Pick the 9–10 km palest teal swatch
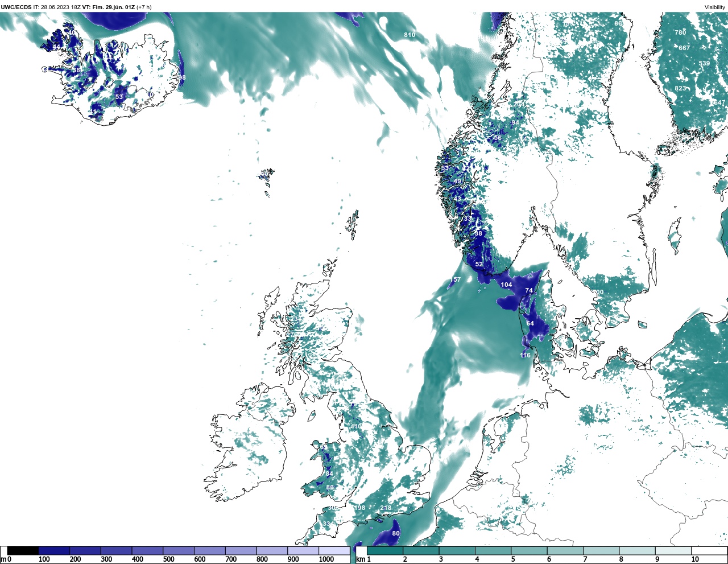 pyautogui.click(x=673, y=551)
